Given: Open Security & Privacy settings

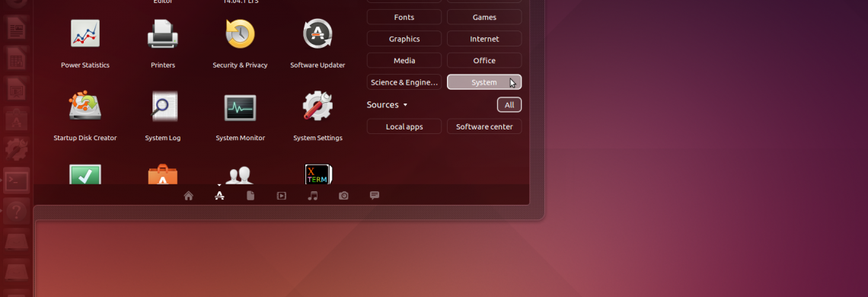Looking at the screenshot, I should (241, 34).
